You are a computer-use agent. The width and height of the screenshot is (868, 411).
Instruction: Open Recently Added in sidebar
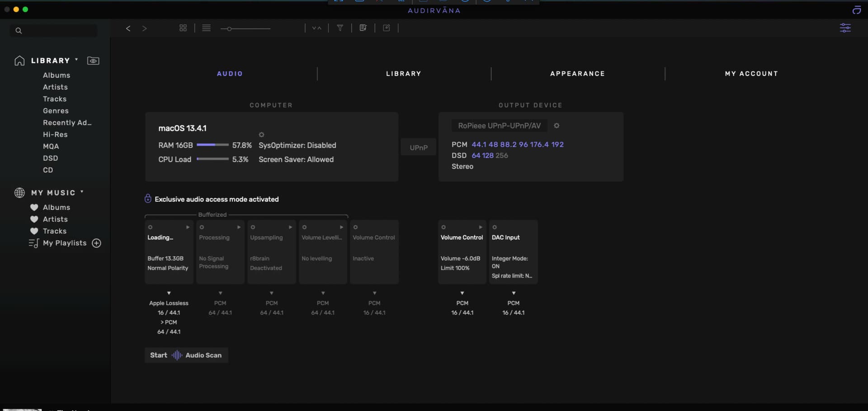point(67,123)
